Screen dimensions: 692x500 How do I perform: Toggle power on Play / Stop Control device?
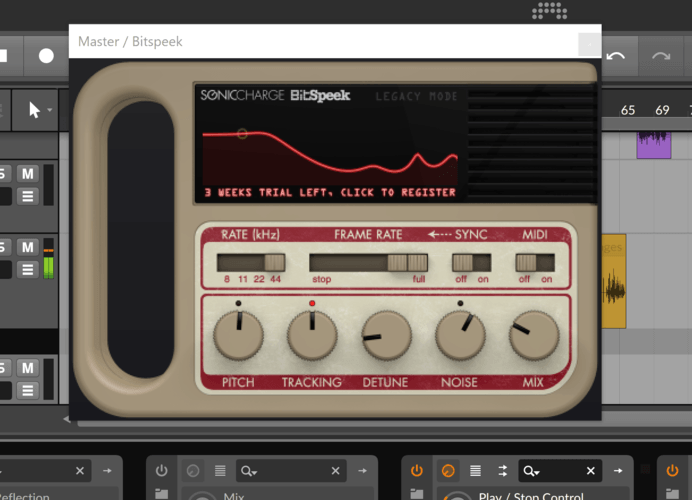[417, 471]
